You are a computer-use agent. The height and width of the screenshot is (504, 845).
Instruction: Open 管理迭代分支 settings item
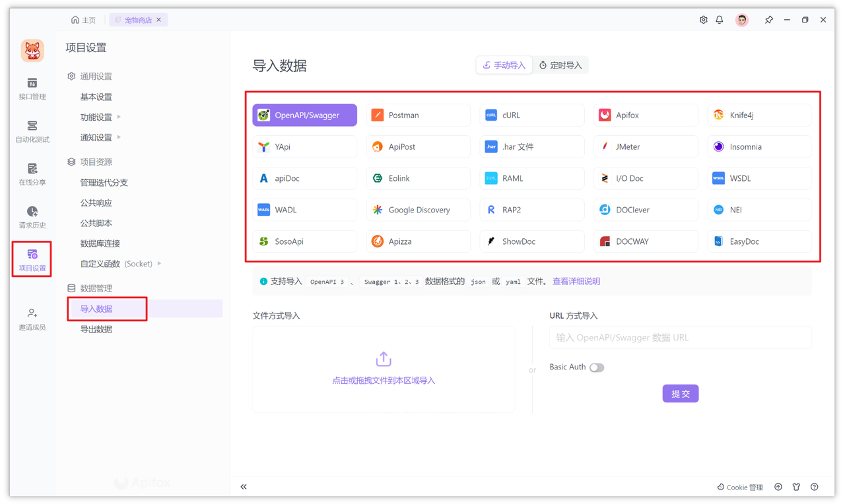click(104, 183)
